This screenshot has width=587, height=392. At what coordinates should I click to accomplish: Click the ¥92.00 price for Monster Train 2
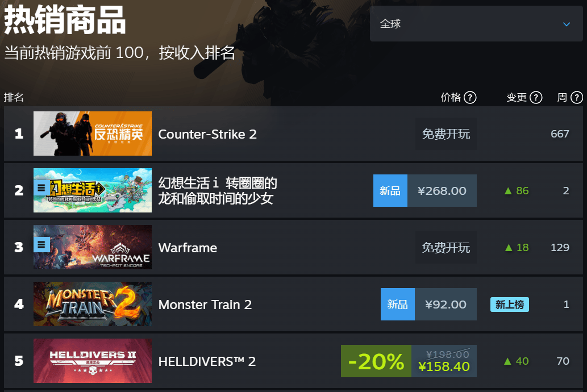click(446, 305)
